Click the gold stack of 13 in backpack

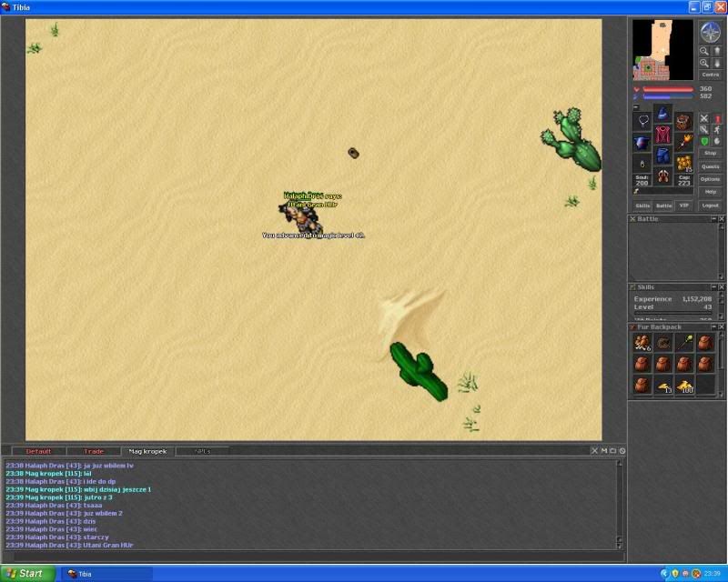(663, 386)
